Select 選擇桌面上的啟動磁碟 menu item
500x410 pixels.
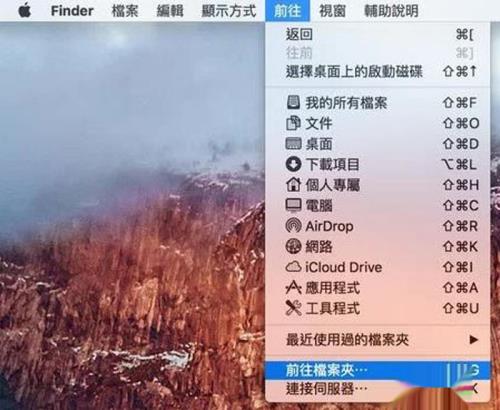click(x=378, y=72)
